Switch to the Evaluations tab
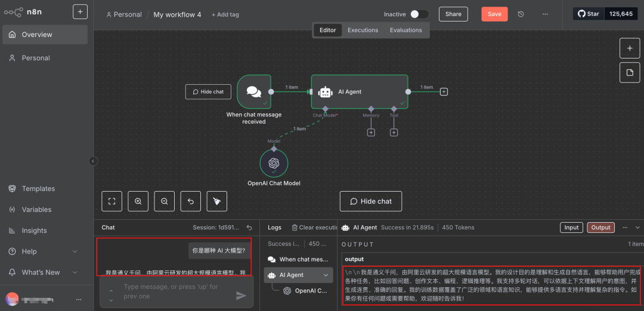The image size is (644, 311). point(406,30)
